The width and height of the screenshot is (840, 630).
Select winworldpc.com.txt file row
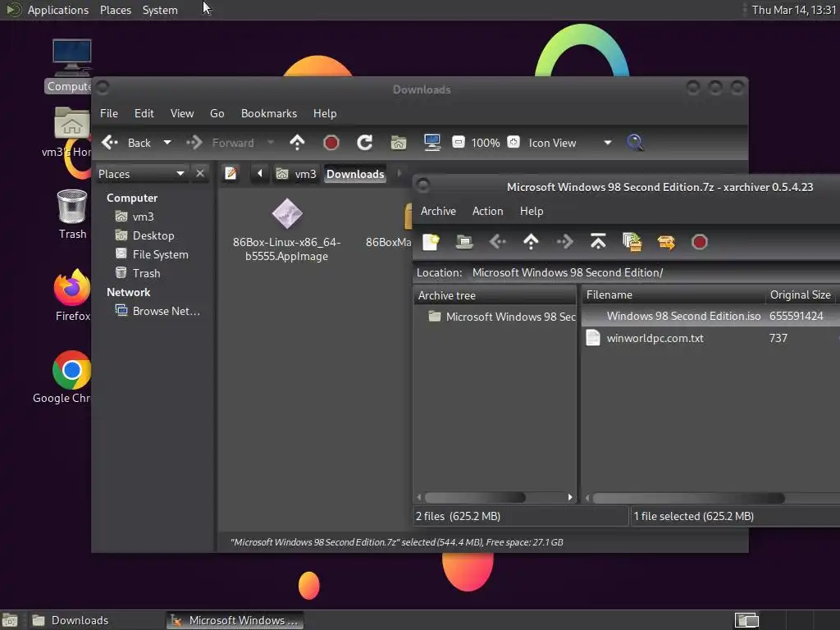point(710,338)
